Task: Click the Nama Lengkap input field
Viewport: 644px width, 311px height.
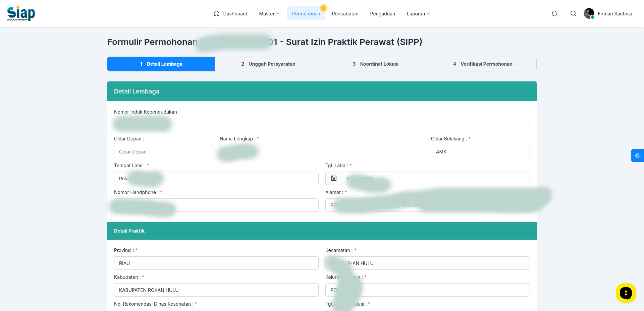Action: (x=322, y=151)
